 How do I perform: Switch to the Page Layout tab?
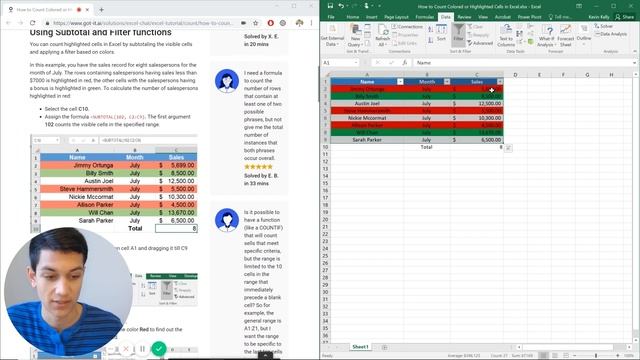point(396,17)
